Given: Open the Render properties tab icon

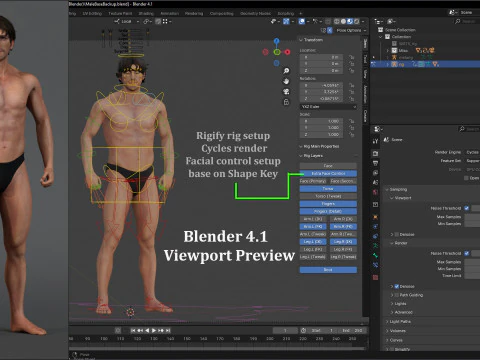Looking at the screenshot, I should click(375, 153).
